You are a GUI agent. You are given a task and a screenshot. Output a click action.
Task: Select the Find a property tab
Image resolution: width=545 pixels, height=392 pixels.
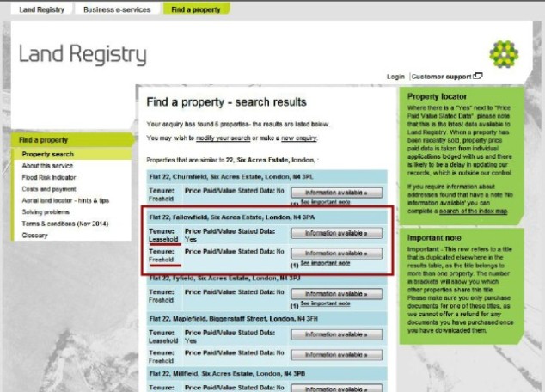(196, 9)
